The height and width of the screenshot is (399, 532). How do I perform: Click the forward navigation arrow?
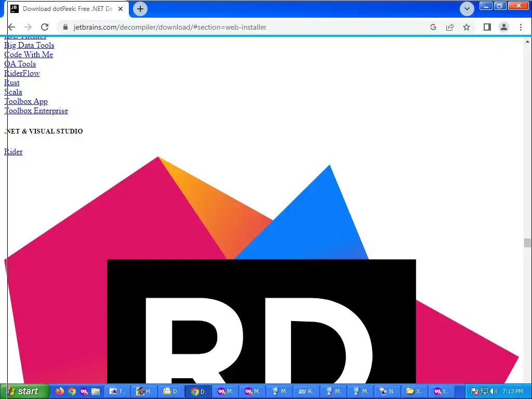pos(28,27)
